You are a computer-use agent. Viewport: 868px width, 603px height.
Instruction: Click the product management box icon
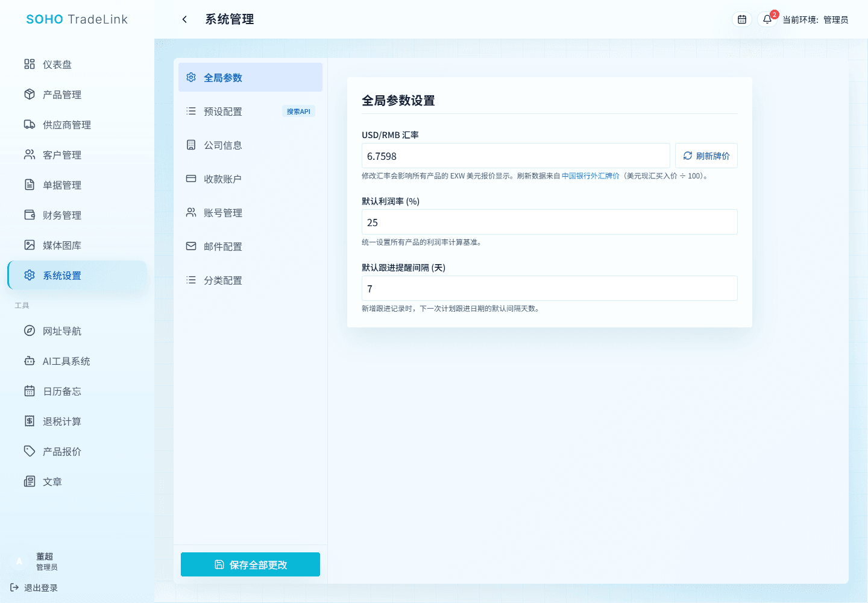[30, 94]
